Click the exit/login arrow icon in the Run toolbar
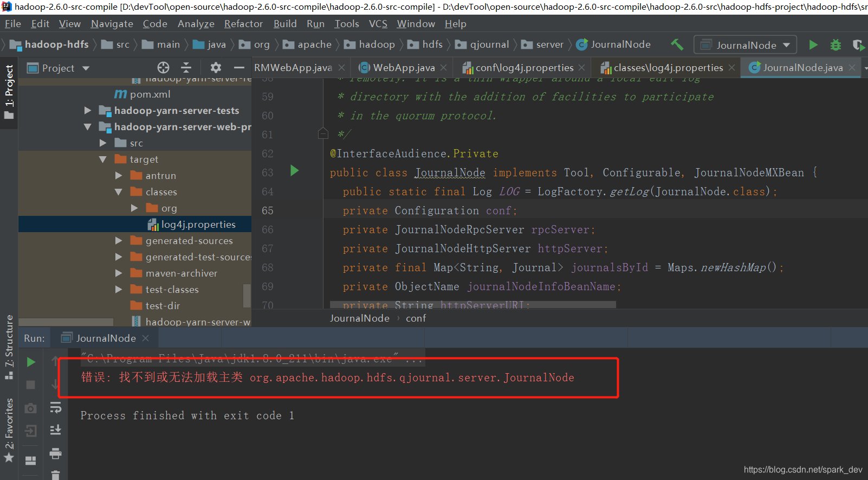The width and height of the screenshot is (868, 480). tap(31, 431)
